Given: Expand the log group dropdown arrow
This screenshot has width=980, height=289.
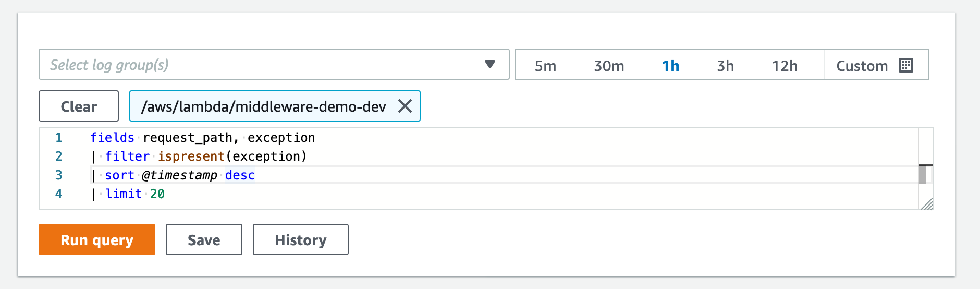Looking at the screenshot, I should [489, 64].
